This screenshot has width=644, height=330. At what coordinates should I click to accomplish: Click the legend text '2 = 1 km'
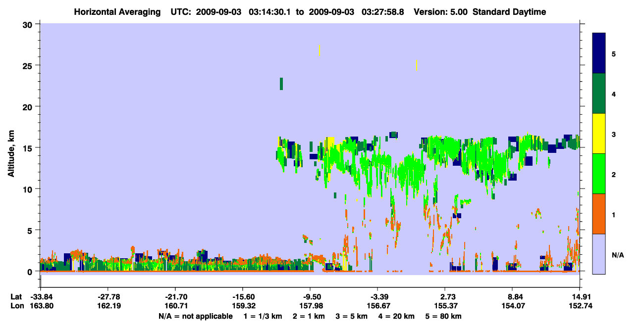(309, 316)
